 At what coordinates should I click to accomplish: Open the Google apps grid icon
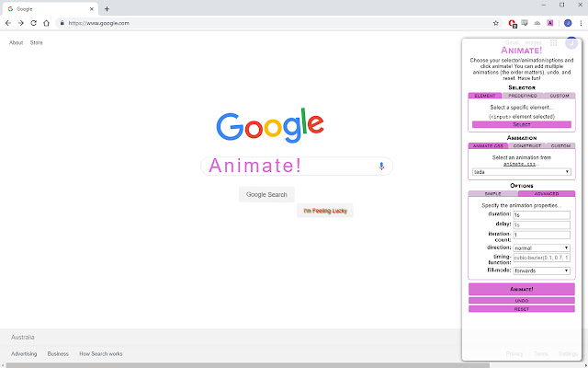[x=553, y=43]
